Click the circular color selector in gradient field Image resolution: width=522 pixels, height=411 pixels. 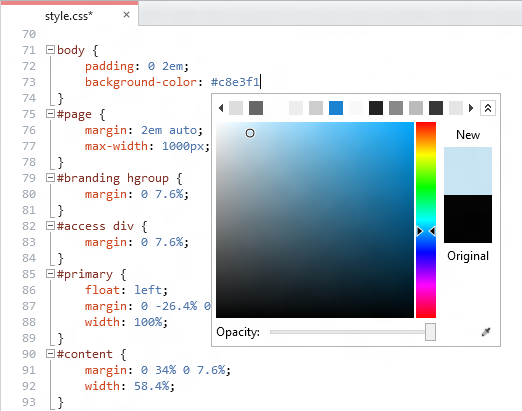[250, 133]
